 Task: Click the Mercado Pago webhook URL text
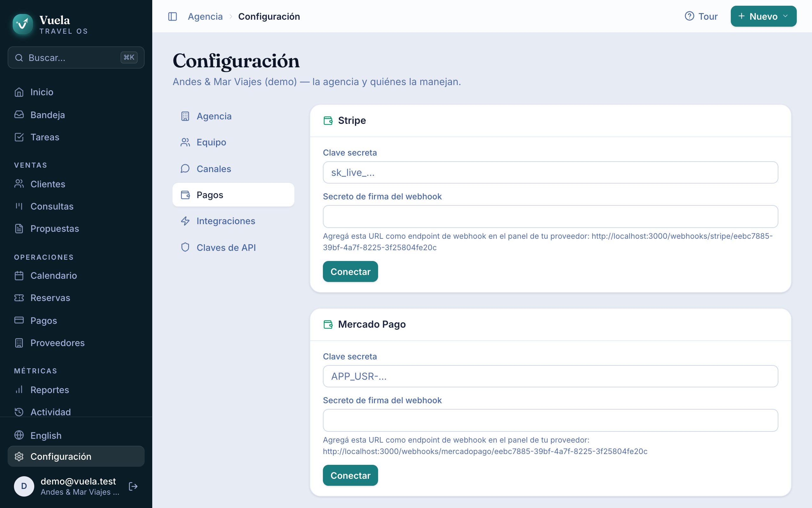[x=485, y=451]
